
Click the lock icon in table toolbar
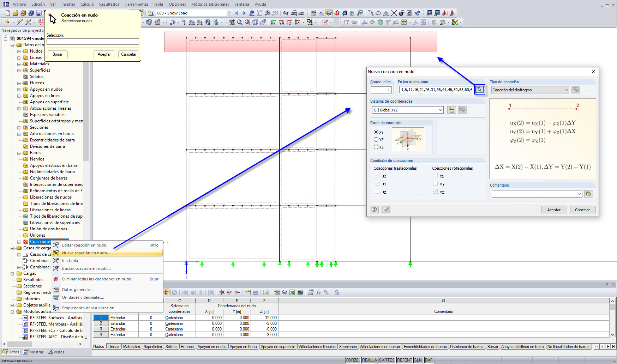[x=337, y=292]
